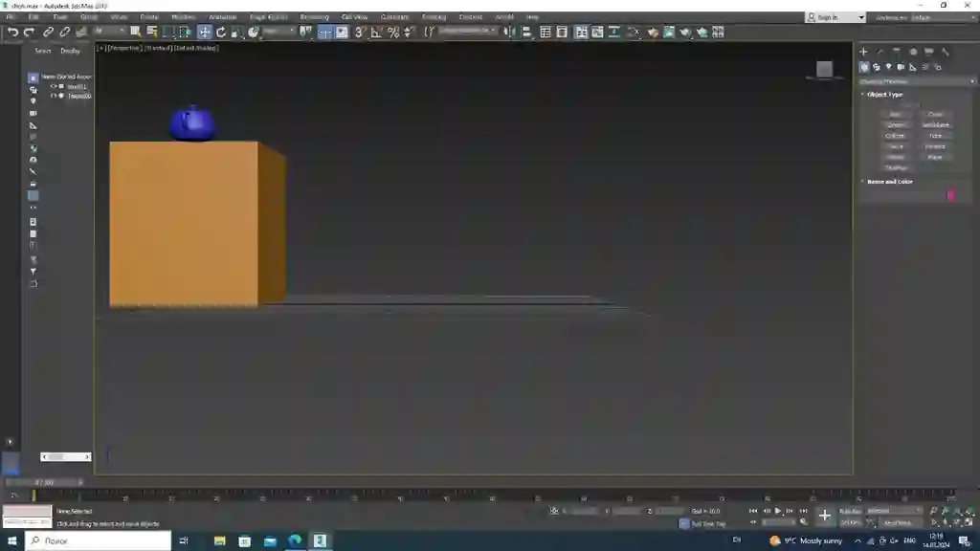Toggle visibility of the Teapot object
Viewport: 980px width, 551px height.
(x=54, y=96)
